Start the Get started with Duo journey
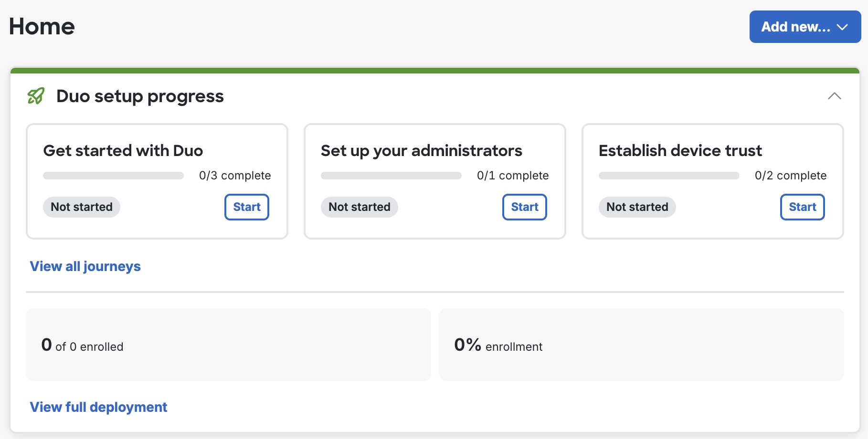Viewport: 868px width, 439px height. (246, 207)
